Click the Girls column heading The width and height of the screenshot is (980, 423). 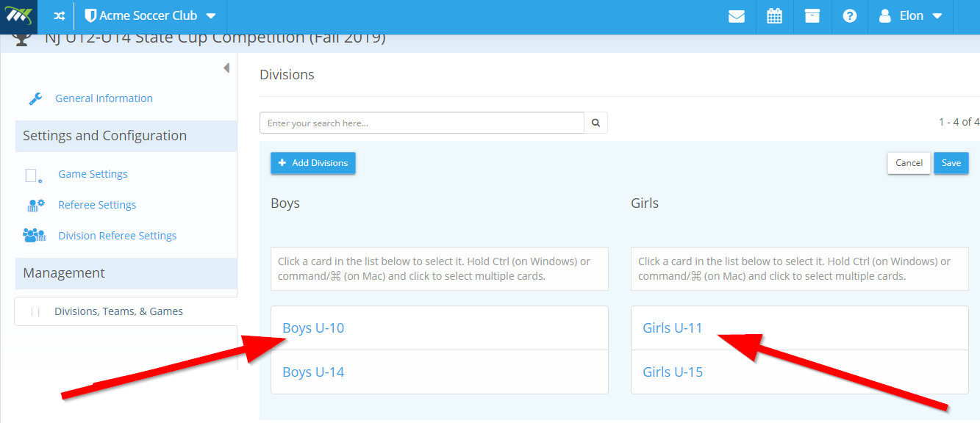point(645,203)
